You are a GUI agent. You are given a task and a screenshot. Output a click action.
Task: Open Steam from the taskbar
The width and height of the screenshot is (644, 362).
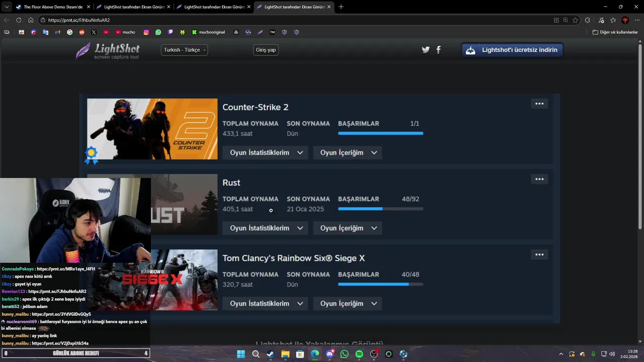coord(270,354)
